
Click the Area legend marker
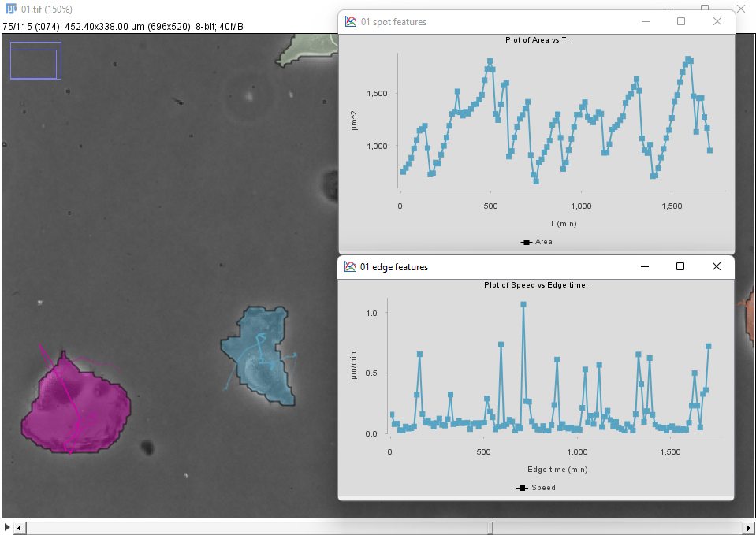[x=526, y=242]
